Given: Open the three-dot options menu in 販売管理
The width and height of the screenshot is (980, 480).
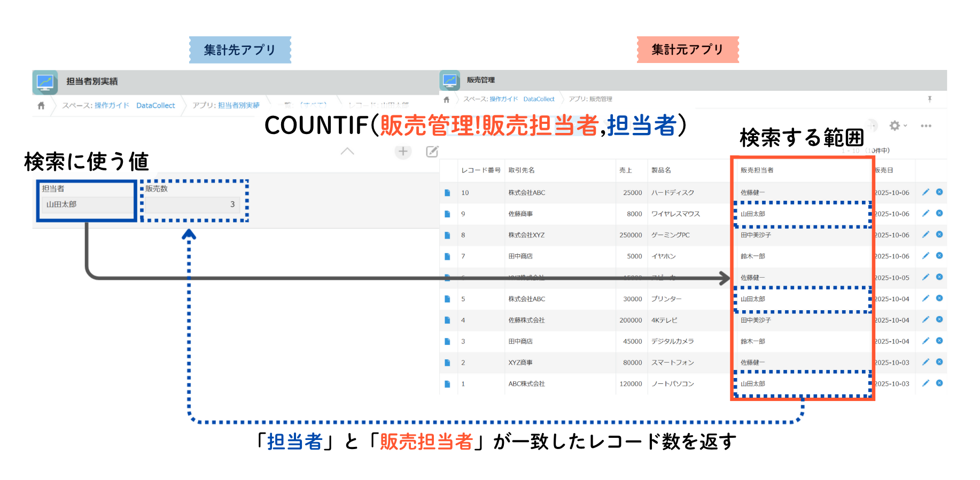Looking at the screenshot, I should pyautogui.click(x=926, y=126).
